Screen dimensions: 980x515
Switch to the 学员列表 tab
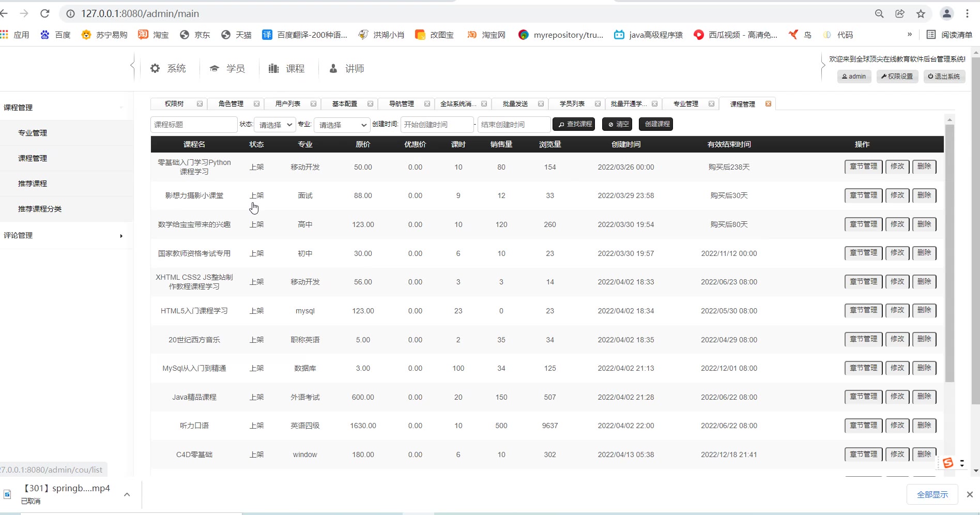click(572, 104)
